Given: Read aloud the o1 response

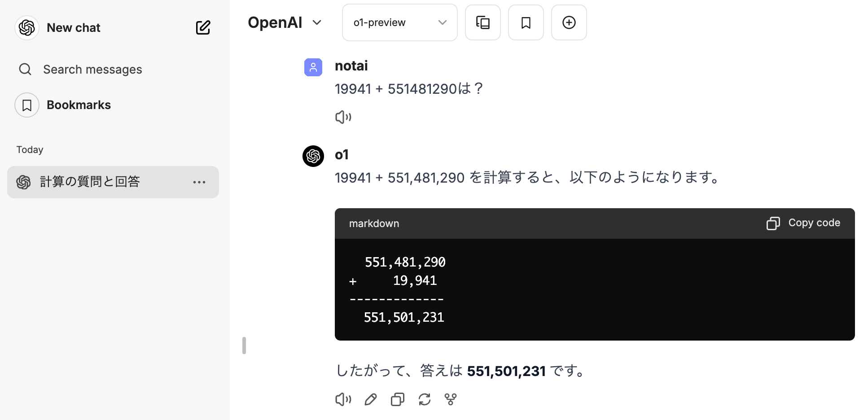Looking at the screenshot, I should pos(343,399).
